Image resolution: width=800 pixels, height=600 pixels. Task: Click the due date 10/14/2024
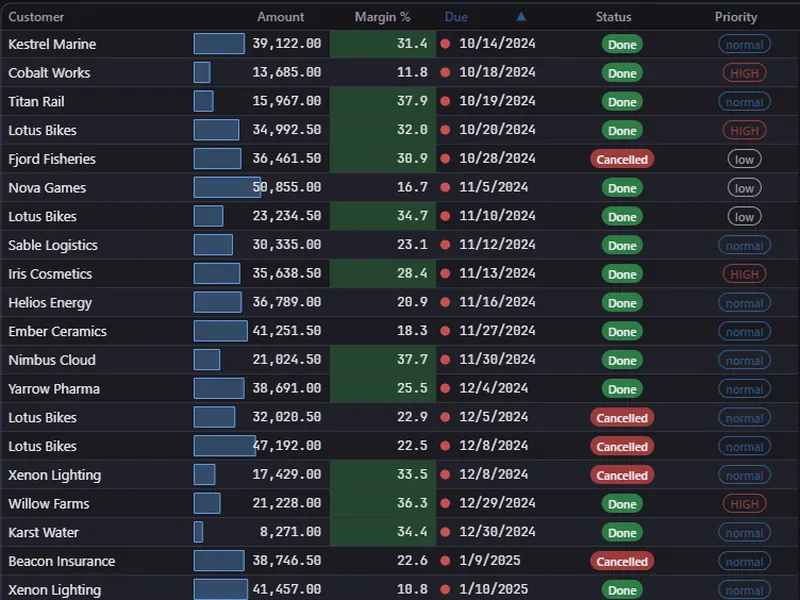(x=497, y=44)
